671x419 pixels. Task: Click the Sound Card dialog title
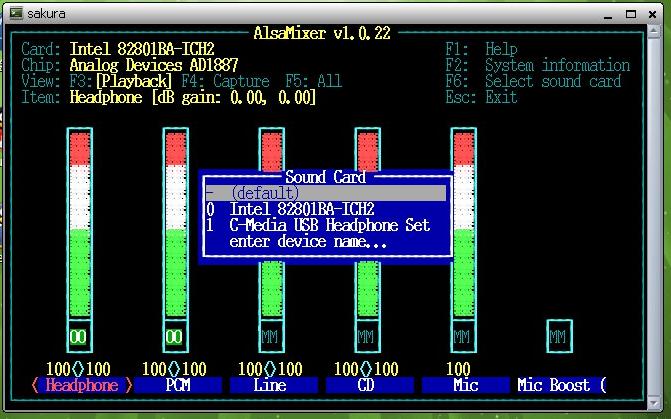click(326, 177)
